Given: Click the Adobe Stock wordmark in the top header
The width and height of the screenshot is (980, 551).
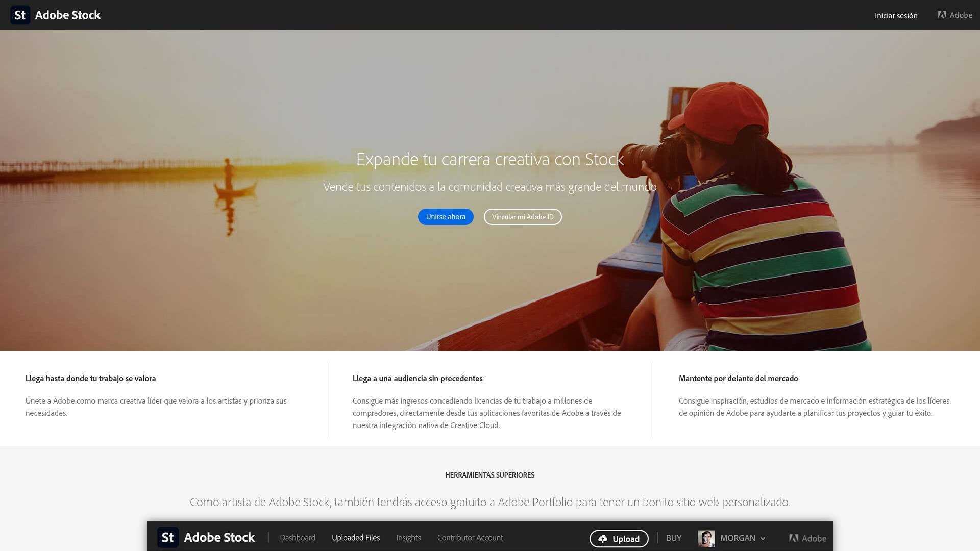Looking at the screenshot, I should 68,15.
